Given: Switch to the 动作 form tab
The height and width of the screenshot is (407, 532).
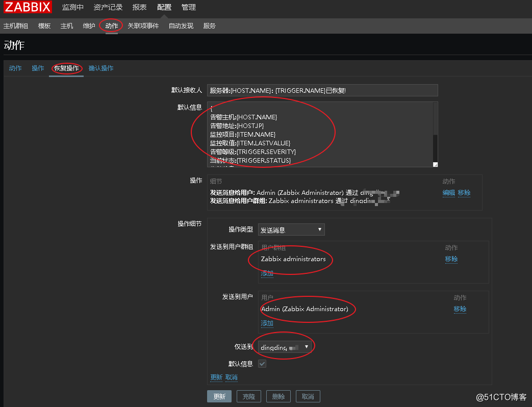Looking at the screenshot, I should tap(15, 68).
